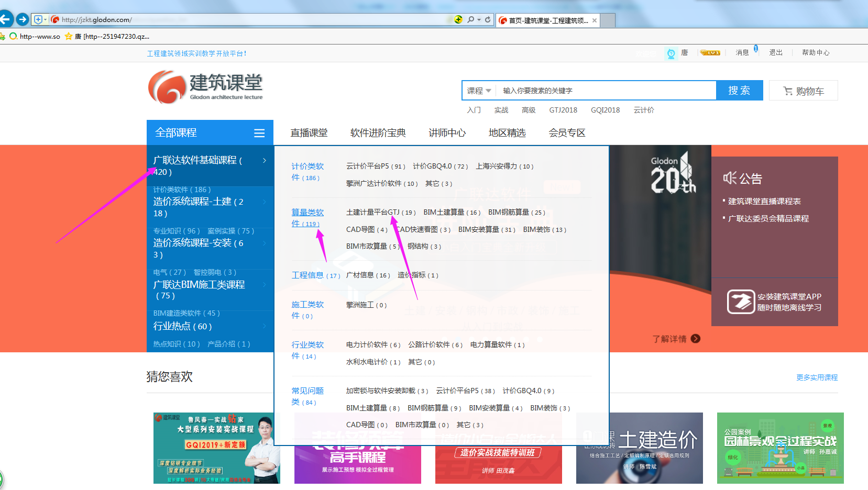
Task: Click the 了解详情 arrow icon
Action: coord(696,339)
